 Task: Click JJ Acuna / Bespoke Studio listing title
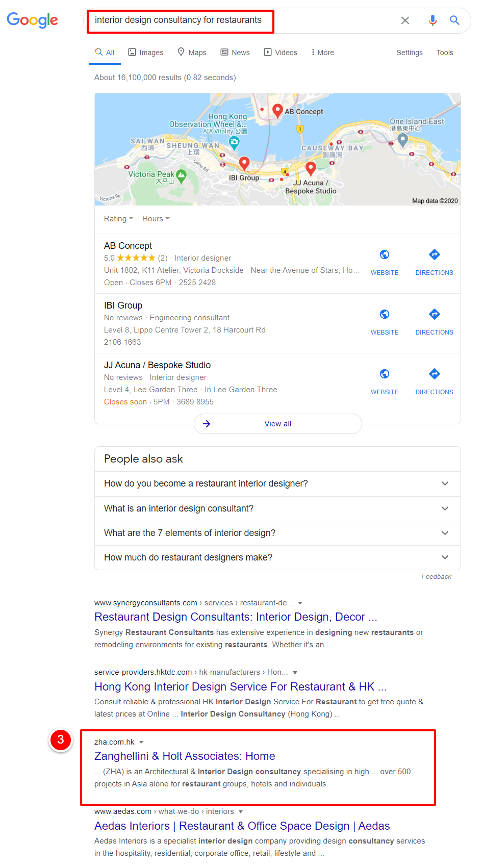(157, 365)
